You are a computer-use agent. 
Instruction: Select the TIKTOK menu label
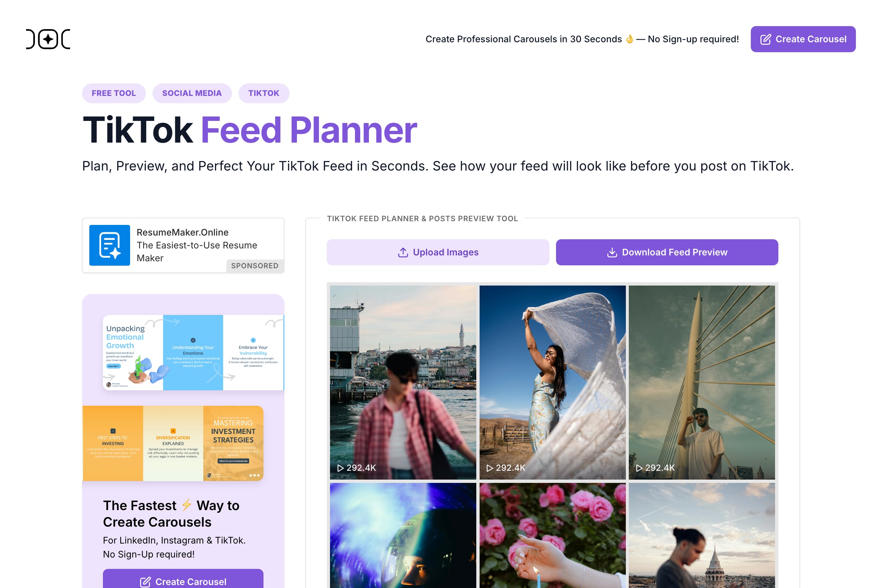click(x=263, y=93)
